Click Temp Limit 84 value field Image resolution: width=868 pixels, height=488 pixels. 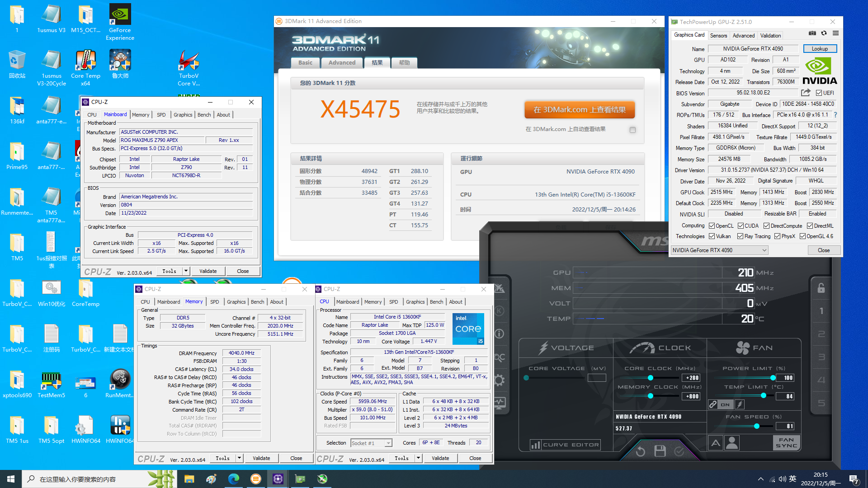785,396
